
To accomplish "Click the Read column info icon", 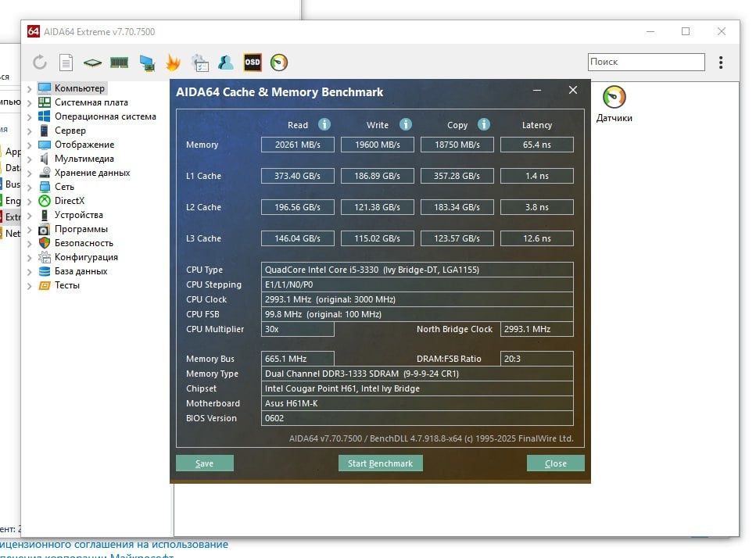I will [x=324, y=124].
